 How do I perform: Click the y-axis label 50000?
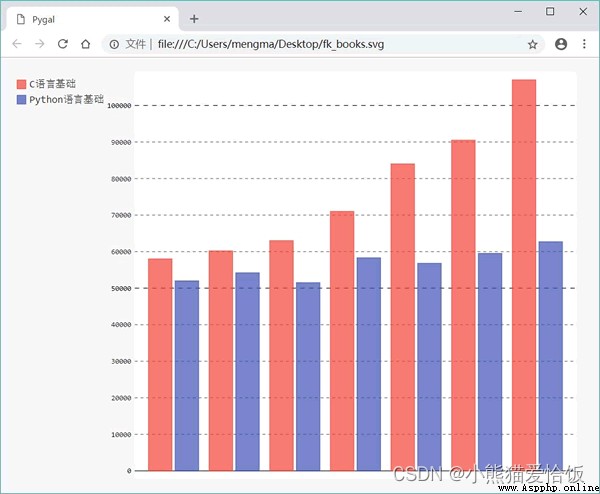(x=121, y=289)
